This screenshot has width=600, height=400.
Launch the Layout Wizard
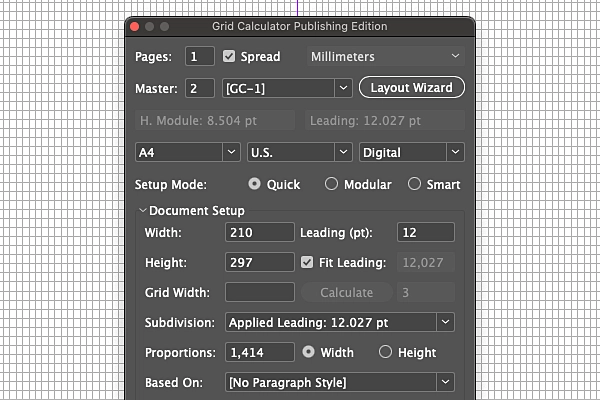tap(412, 87)
